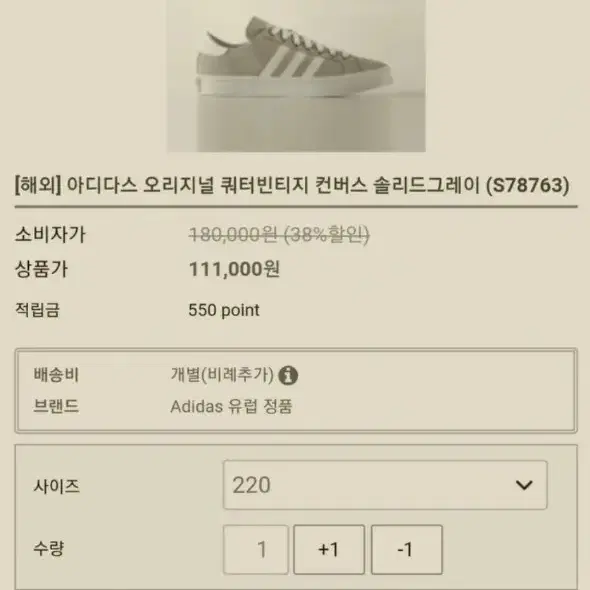Viewport: 590px width, 590px height.
Task: Click the 배송비 label
Action: [x=56, y=375]
